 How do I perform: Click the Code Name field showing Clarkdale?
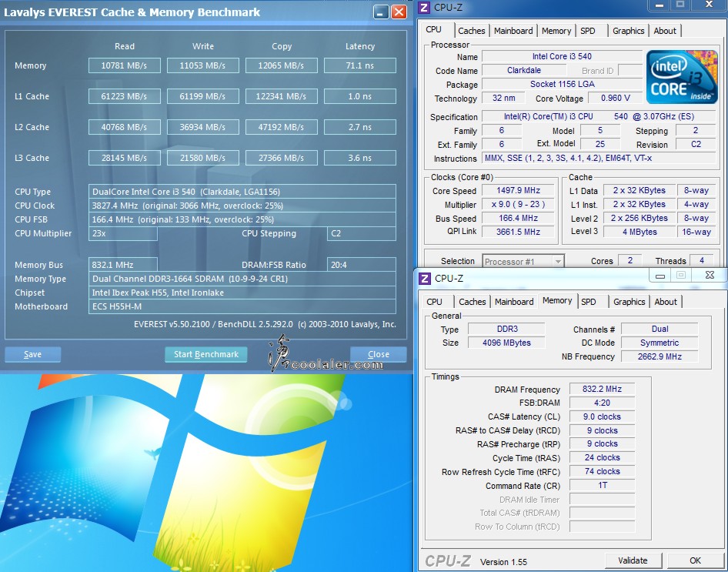(524, 70)
